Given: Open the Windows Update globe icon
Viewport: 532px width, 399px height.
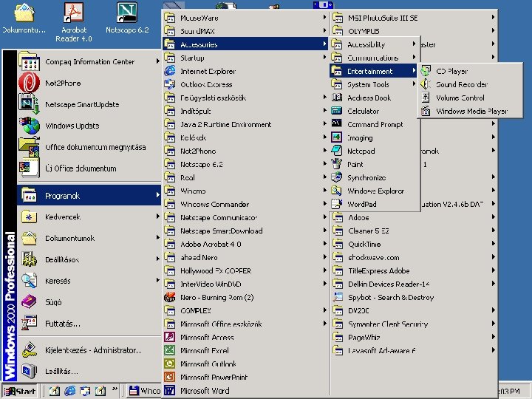Looking at the screenshot, I should click(x=29, y=126).
